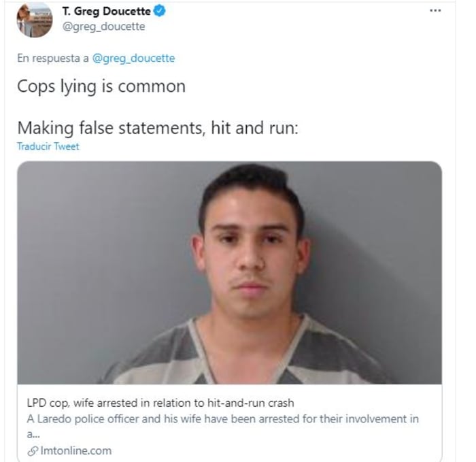Translate the tweet with Traducir Tweet

pos(48,146)
